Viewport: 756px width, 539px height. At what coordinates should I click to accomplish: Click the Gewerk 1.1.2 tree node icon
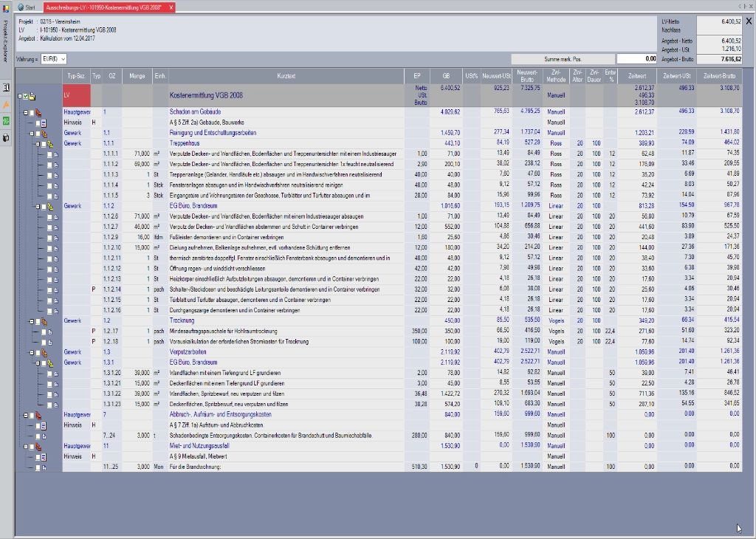[49, 207]
